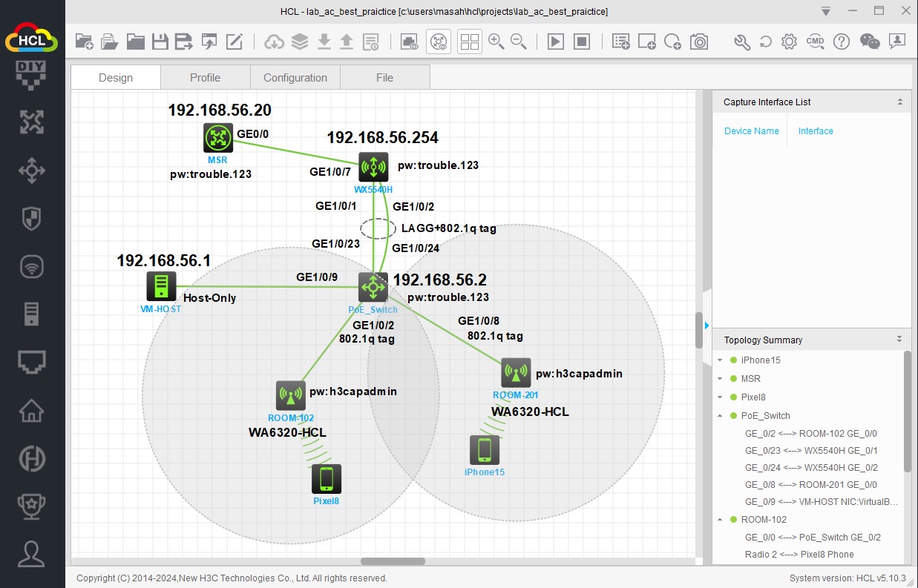The image size is (918, 588).
Task: Collapse the right panel with blue arrow
Action: [x=706, y=325]
